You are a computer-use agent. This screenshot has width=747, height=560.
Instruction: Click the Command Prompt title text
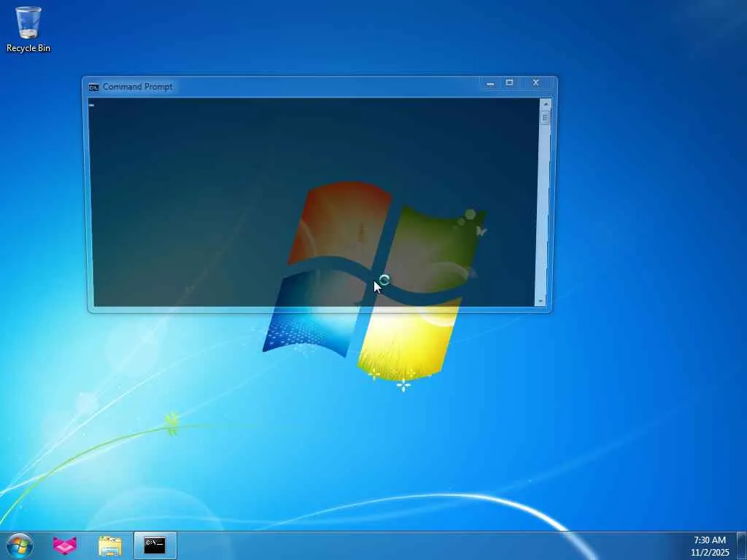pos(138,87)
